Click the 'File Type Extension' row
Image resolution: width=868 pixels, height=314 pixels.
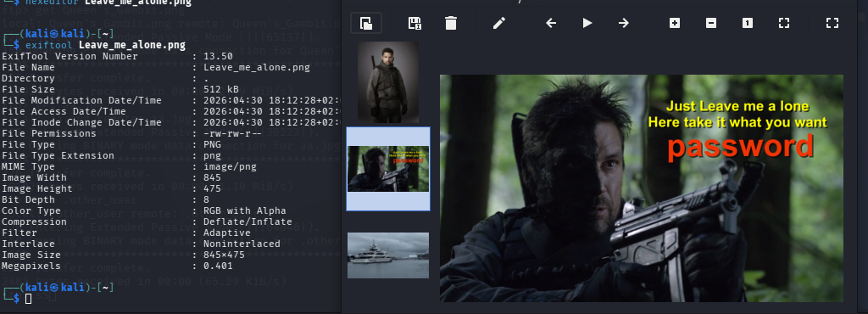coord(111,155)
